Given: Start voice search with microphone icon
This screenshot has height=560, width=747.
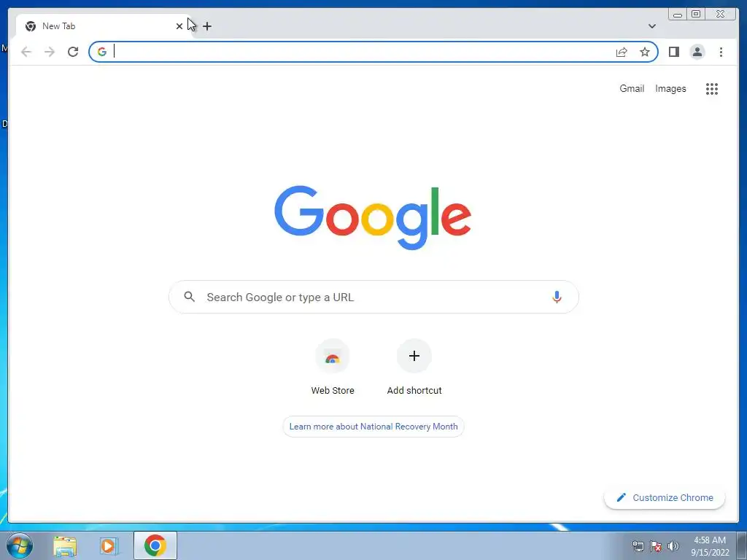Looking at the screenshot, I should pos(557,297).
